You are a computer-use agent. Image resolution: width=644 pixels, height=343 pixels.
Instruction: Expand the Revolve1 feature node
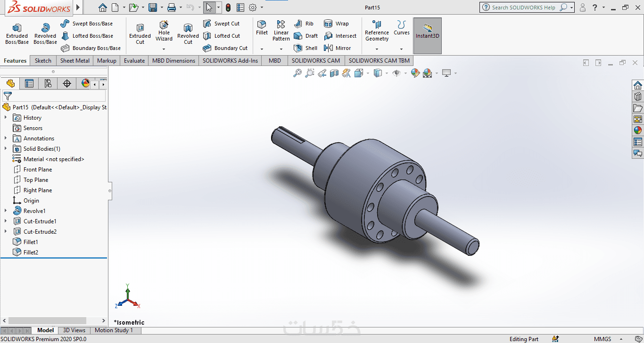click(6, 211)
